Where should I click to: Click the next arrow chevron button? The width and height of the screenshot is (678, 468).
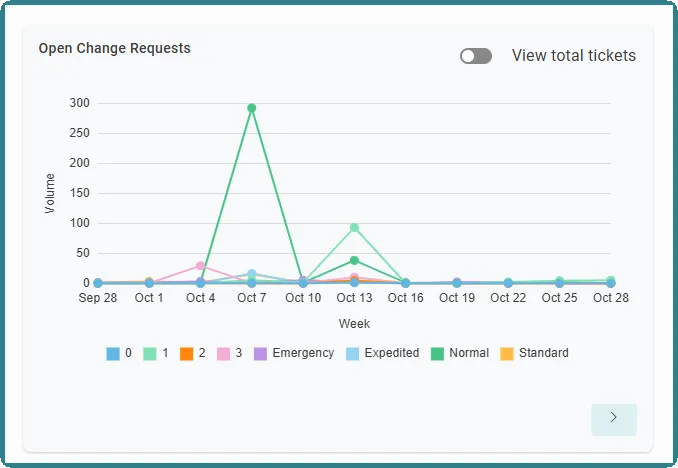coord(614,419)
